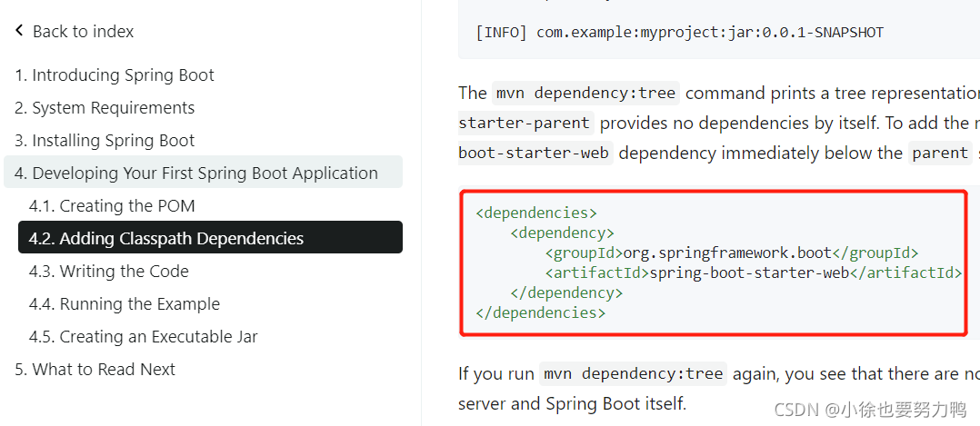Viewport: 980px width, 426px height.
Task: Click 'mvn dependency:tree' code in last paragraph
Action: coord(633,373)
